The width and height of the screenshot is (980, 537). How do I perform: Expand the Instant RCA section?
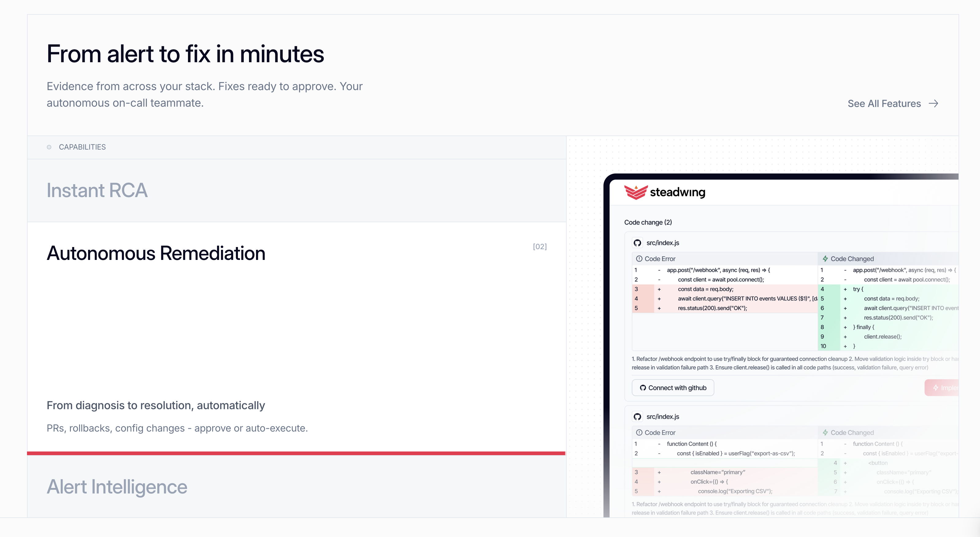coord(97,190)
